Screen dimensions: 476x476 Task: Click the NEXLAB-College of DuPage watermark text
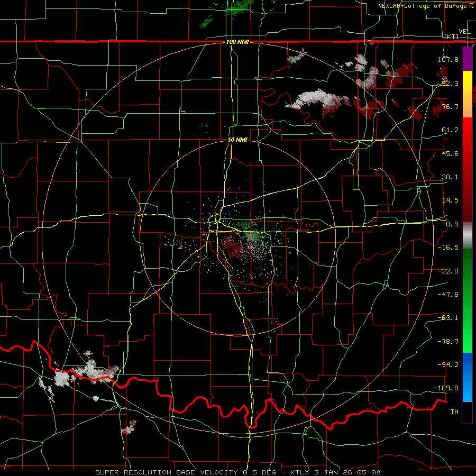click(424, 6)
